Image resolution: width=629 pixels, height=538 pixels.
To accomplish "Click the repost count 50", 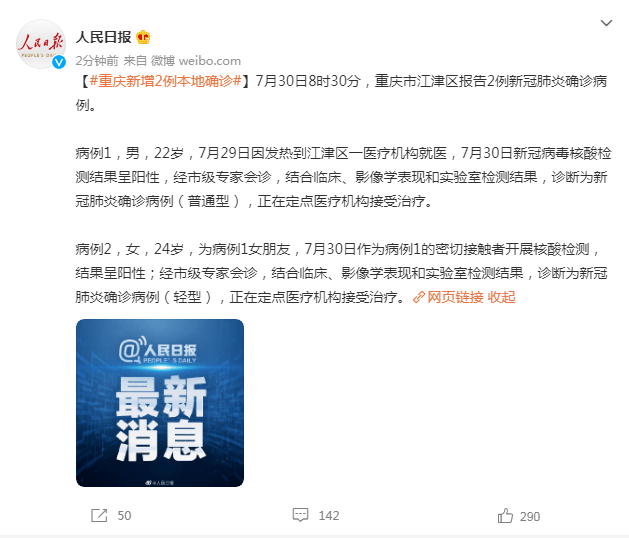I will pos(124,516).
